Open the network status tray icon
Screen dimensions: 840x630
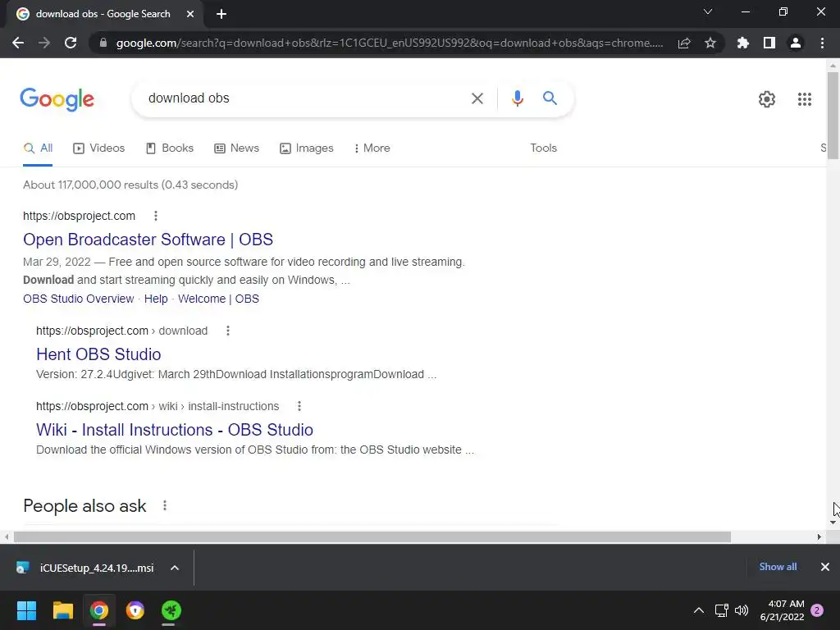coord(721,610)
